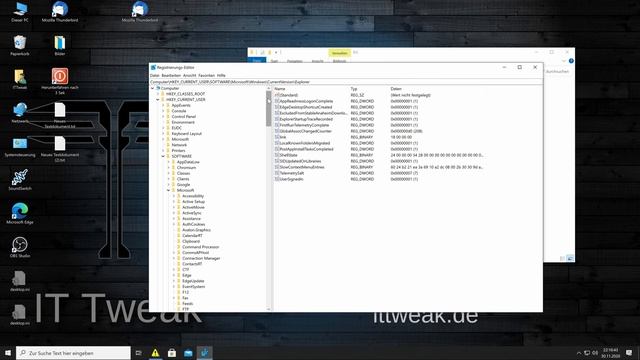640x360 pixels.
Task: Click the help icon in Explorer window
Action: 571,61
